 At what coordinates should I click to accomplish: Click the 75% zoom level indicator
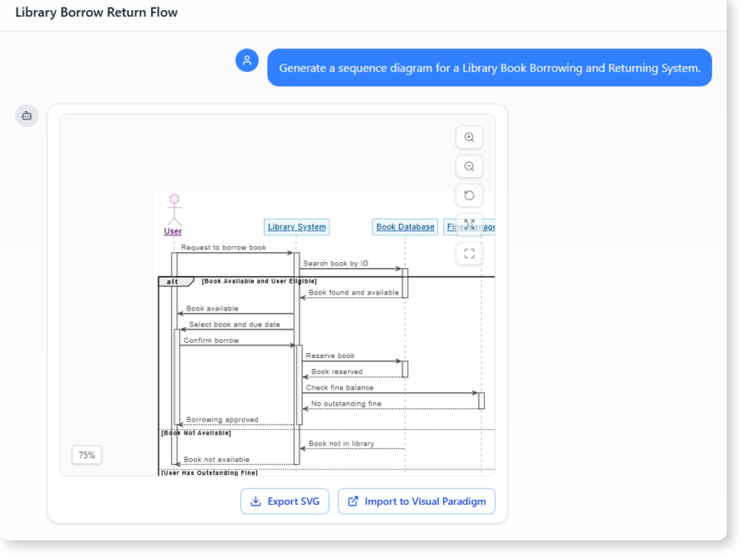(86, 455)
